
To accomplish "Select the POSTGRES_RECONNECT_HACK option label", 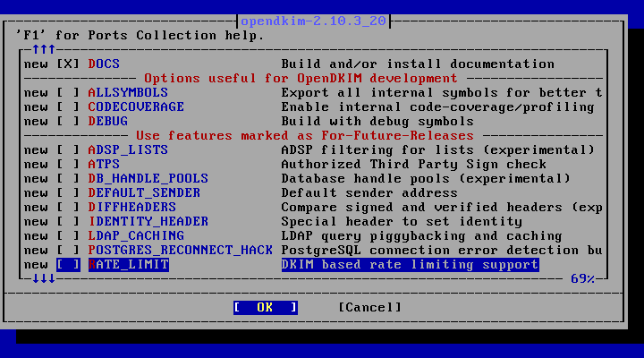I will [x=181, y=251].
